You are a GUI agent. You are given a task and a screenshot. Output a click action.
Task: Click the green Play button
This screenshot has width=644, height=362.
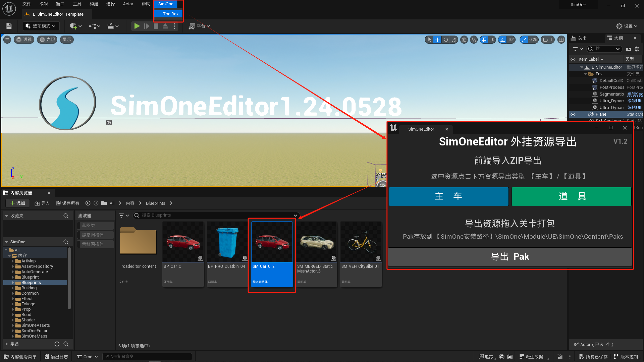(x=137, y=26)
